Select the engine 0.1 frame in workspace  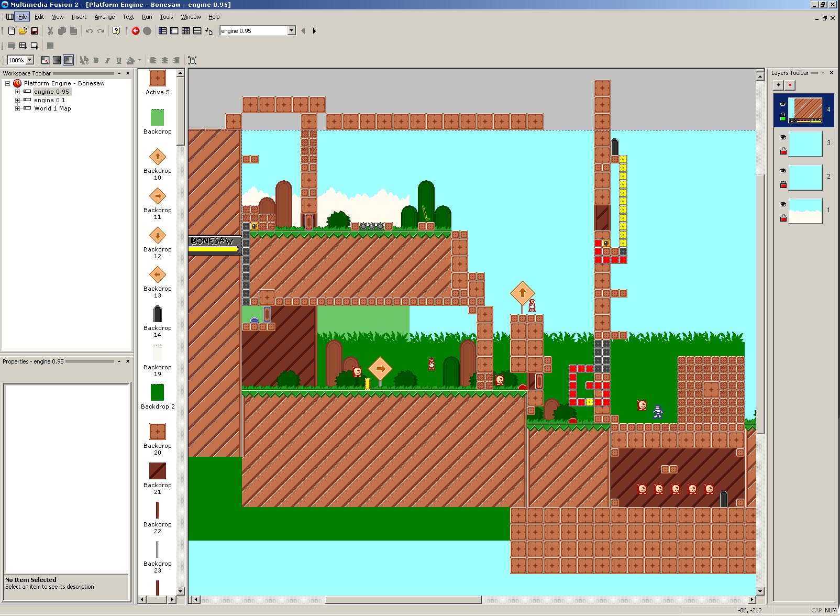[x=50, y=100]
